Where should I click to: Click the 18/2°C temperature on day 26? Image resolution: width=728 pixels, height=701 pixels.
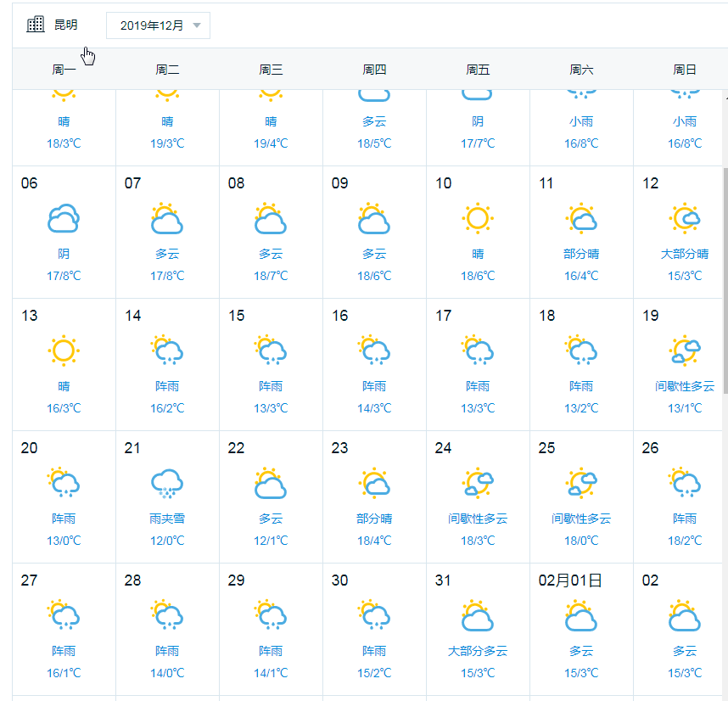[685, 541]
